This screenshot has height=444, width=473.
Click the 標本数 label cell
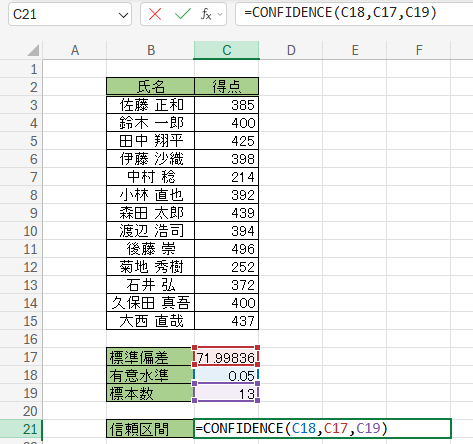pyautogui.click(x=150, y=393)
